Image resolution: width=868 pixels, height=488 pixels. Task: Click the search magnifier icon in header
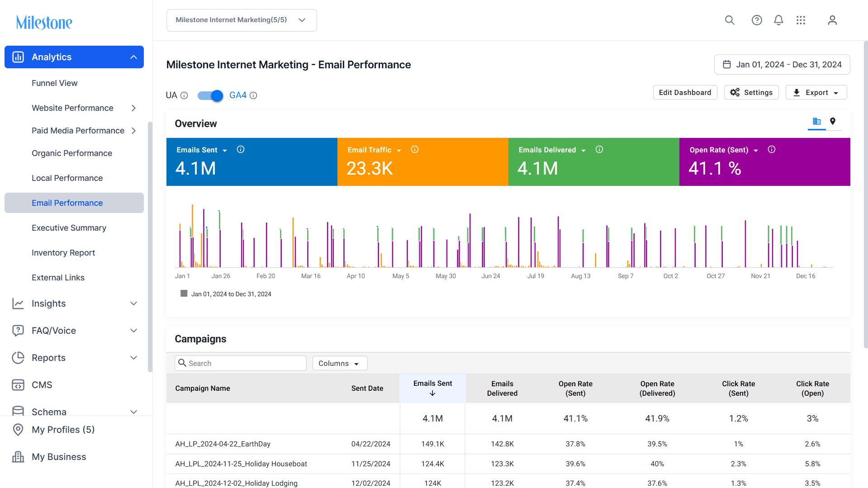[x=730, y=20]
